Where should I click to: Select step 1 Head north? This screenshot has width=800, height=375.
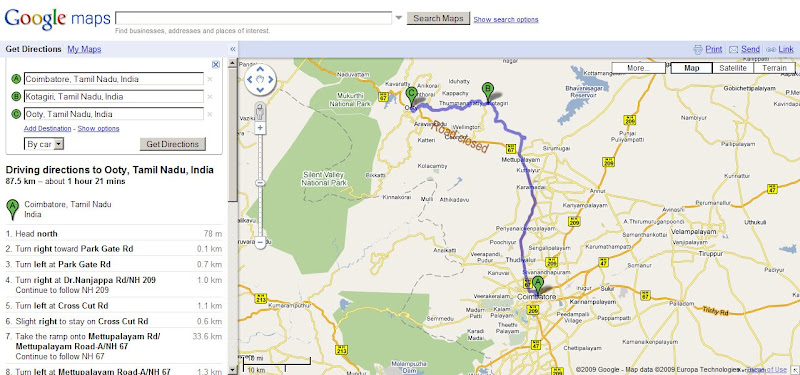click(x=114, y=234)
